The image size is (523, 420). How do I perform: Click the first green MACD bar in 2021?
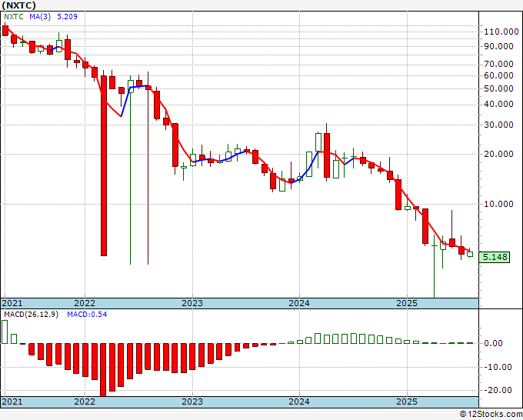5,332
